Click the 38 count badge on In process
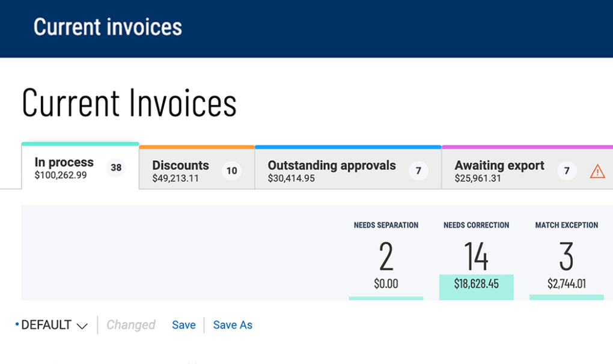This screenshot has width=613, height=364. tap(116, 168)
